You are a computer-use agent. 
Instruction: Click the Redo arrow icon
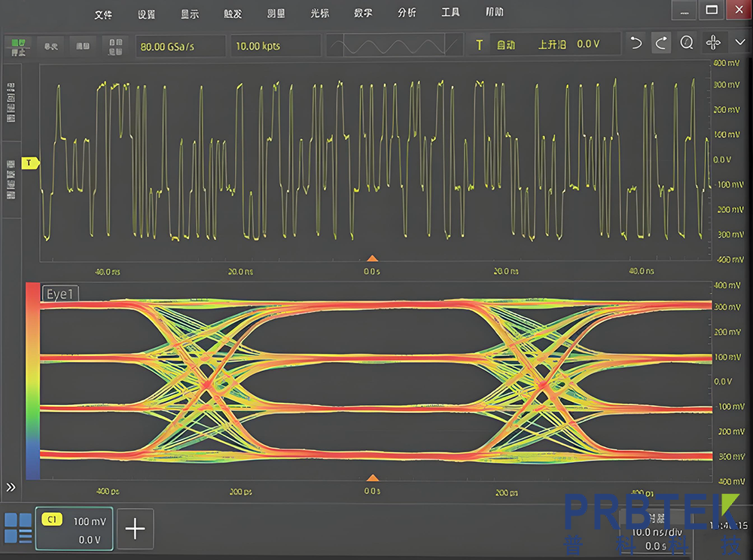tap(661, 43)
